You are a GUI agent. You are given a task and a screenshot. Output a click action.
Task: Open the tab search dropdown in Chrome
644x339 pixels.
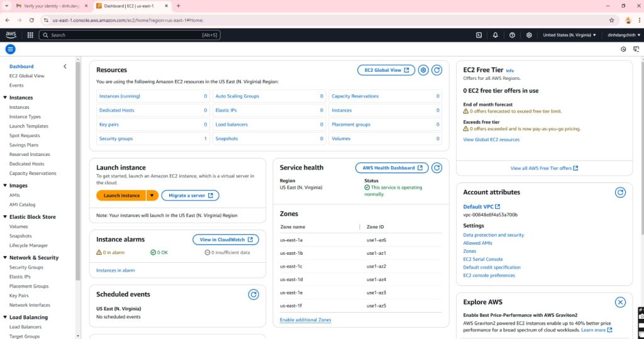coord(6,6)
